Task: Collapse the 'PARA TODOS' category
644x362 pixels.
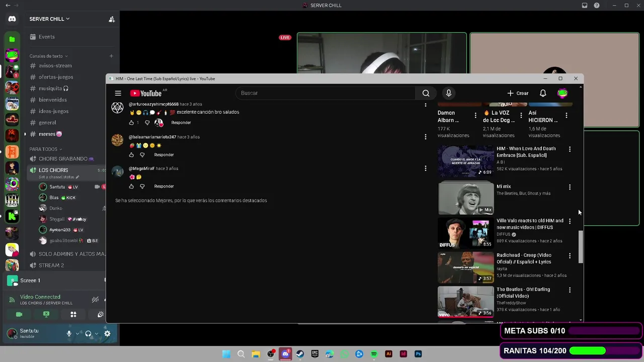Action: [x=45, y=149]
